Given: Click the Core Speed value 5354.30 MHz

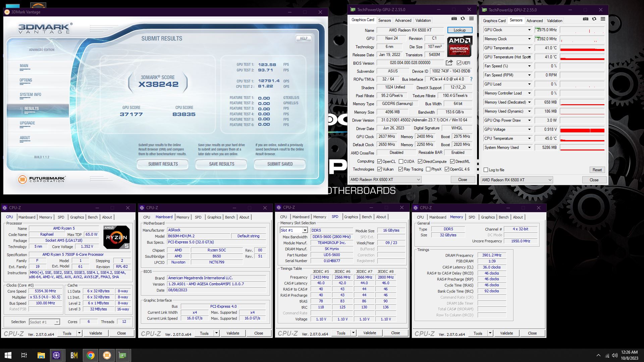Looking at the screenshot, I should (x=46, y=291).
